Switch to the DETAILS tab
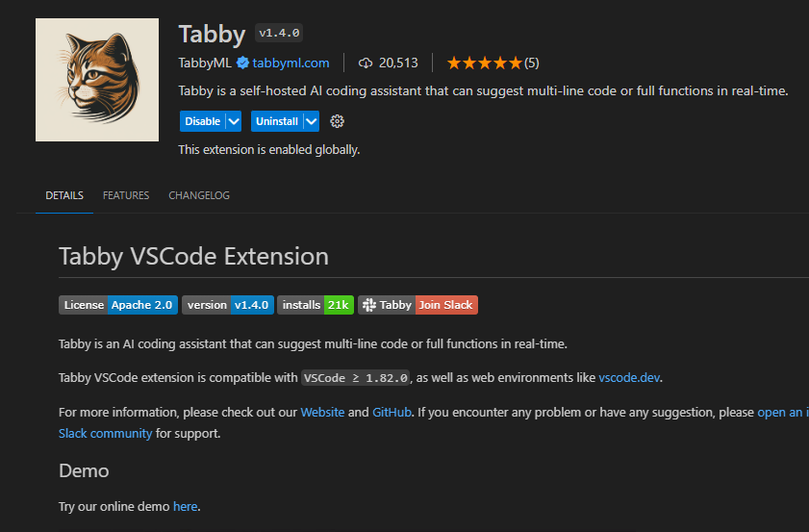Viewport: 809px width, 532px height. pyautogui.click(x=64, y=195)
